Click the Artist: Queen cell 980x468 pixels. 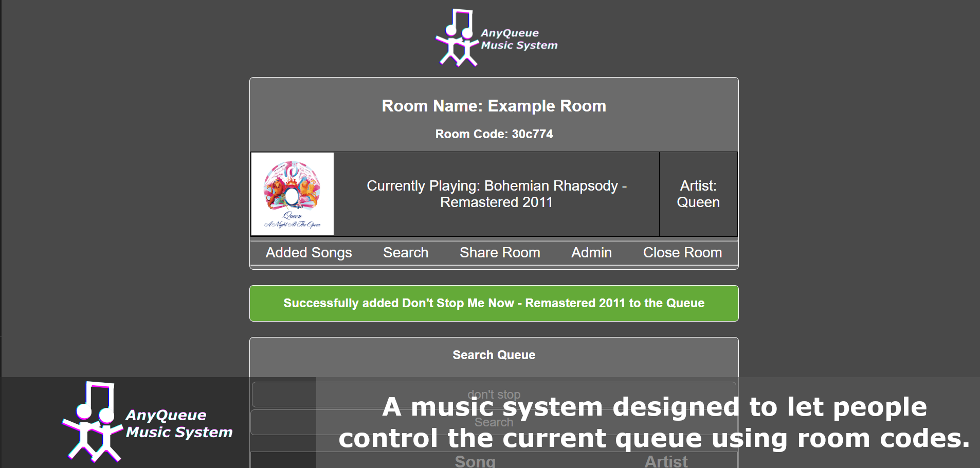pos(698,194)
